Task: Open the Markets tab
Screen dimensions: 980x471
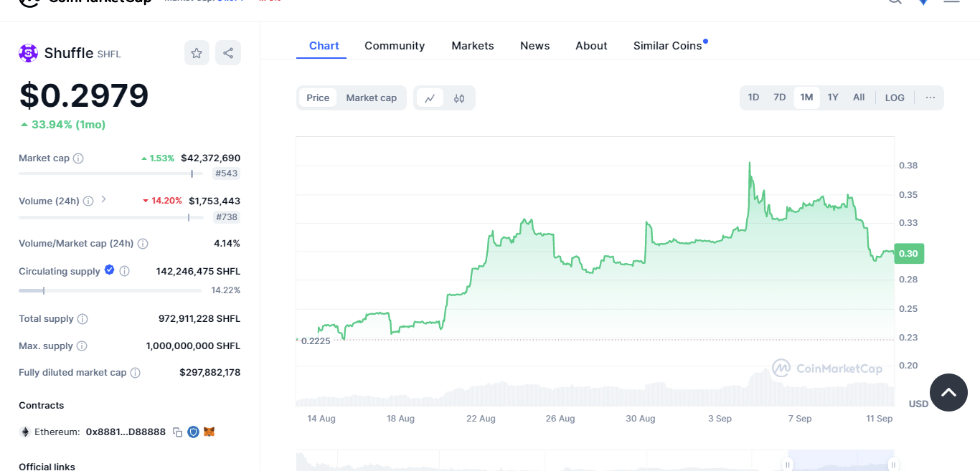Action: (x=473, y=46)
